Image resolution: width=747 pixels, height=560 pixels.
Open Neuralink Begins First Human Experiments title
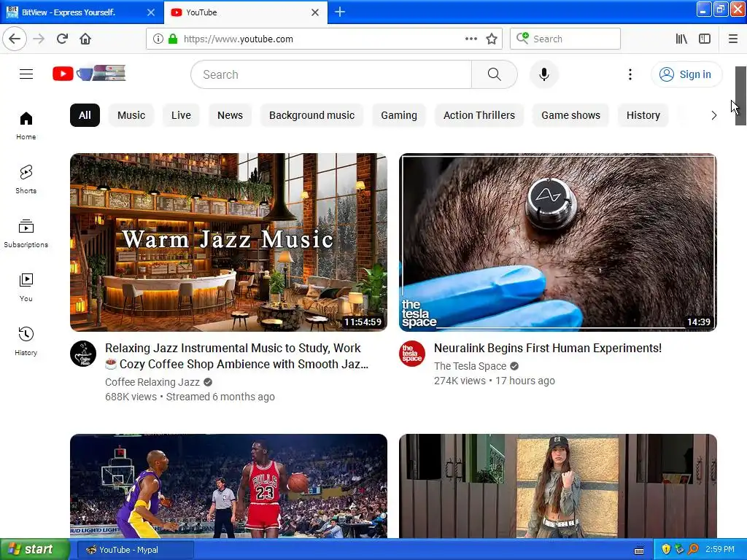coord(548,348)
